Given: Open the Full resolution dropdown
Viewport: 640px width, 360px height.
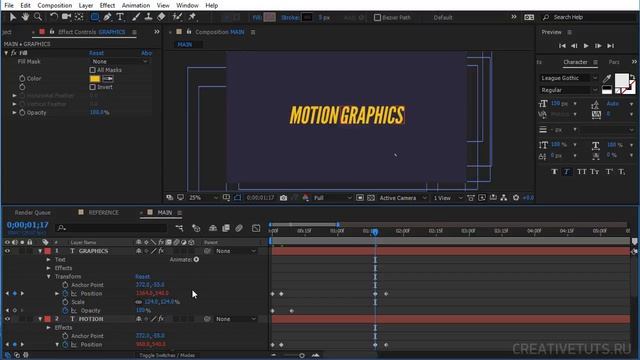Looking at the screenshot, I should 333,198.
